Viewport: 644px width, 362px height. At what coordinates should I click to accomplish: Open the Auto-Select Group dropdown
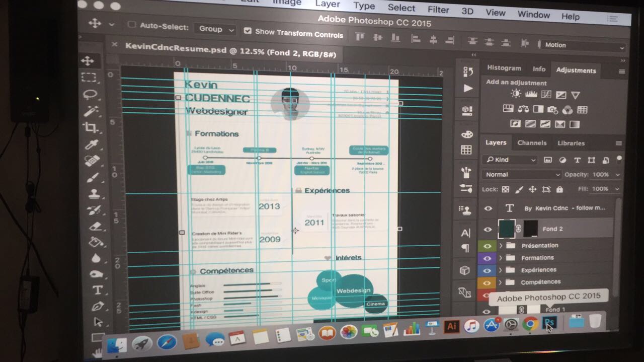coord(216,29)
